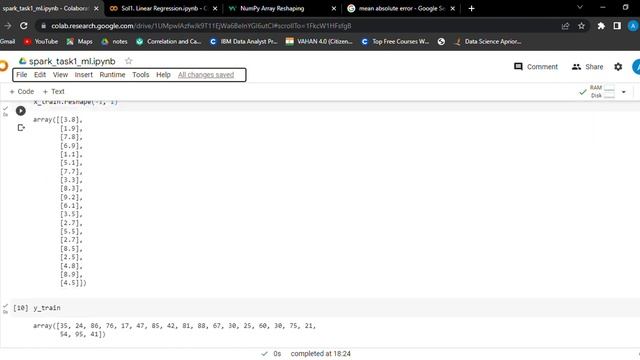
Task: Click the [10] execution count indicator
Action: tap(21, 308)
